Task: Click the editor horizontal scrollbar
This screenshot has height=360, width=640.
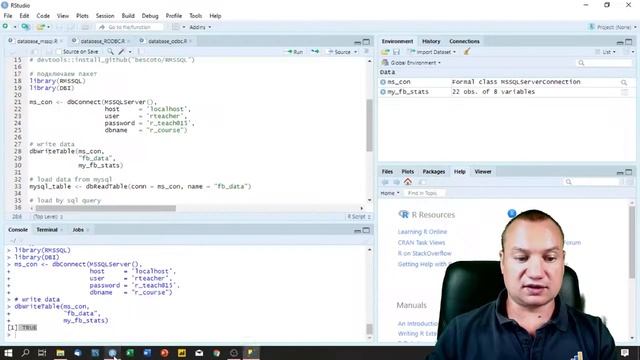Action: (106, 208)
